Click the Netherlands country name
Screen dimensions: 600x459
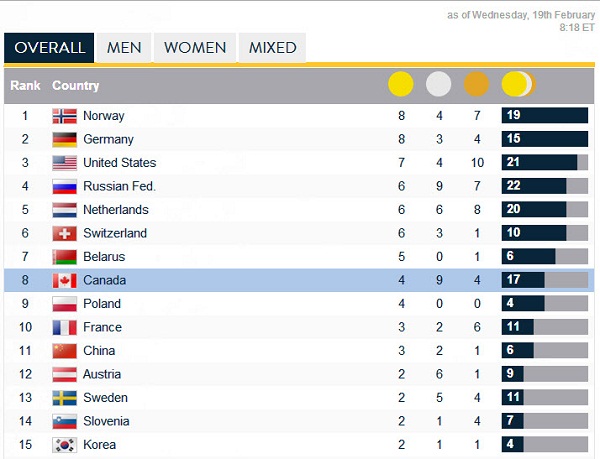[x=115, y=210]
